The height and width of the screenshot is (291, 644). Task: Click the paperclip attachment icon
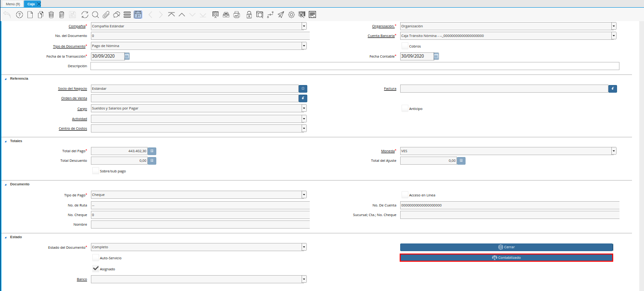(106, 15)
